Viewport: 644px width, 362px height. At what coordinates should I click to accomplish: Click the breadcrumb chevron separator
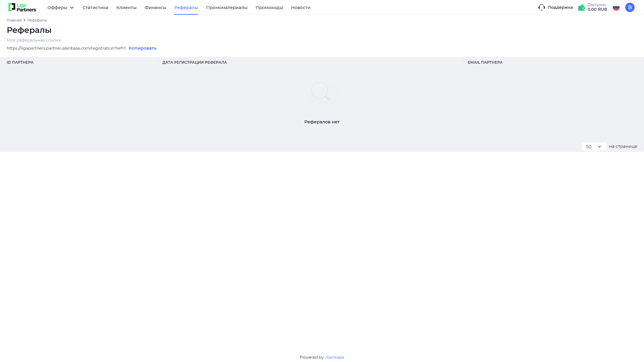(24, 20)
